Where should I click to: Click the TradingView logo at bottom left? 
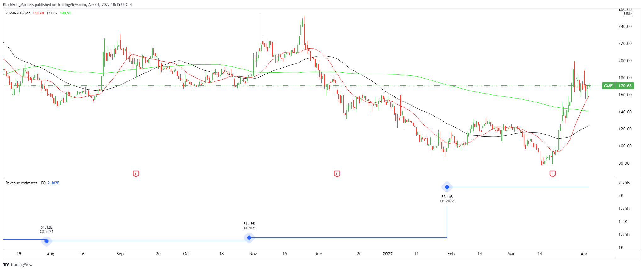pos(18,264)
